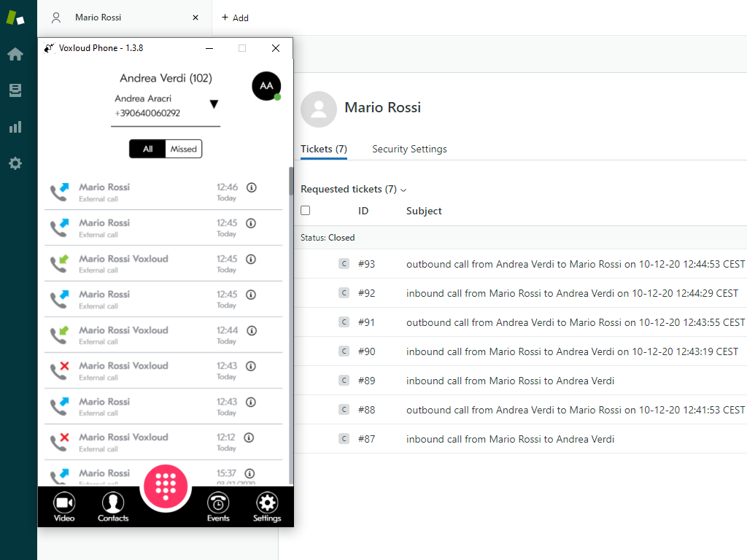This screenshot has height=560, width=747.
Task: Click info icon for 12:46 Mario Rossi call
Action: (252, 187)
